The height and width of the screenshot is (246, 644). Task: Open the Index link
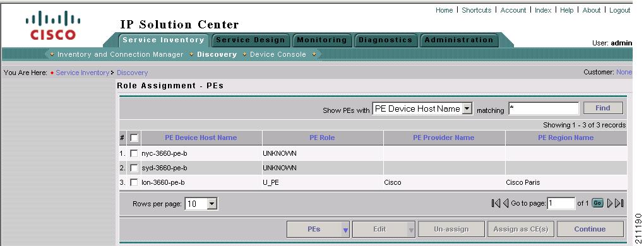point(543,10)
